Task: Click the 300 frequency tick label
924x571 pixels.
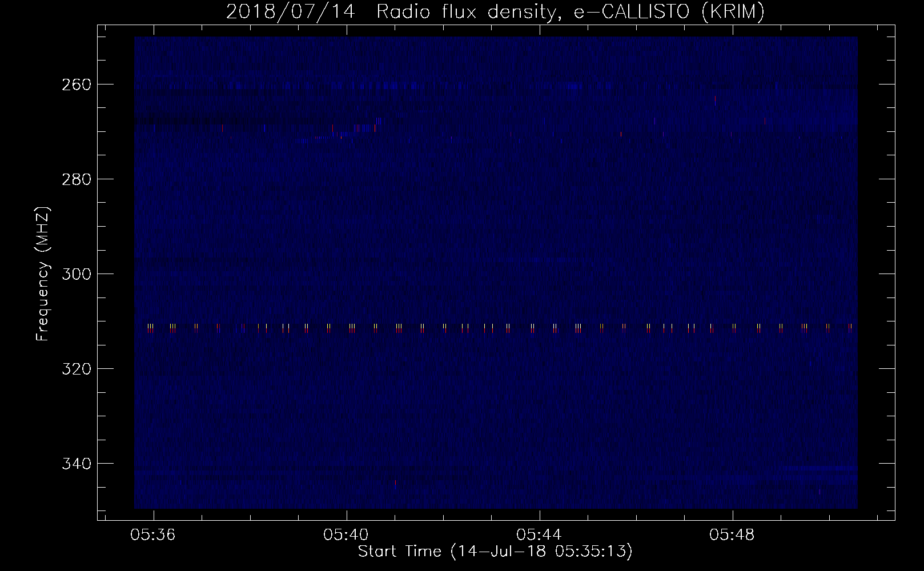Action: (76, 274)
